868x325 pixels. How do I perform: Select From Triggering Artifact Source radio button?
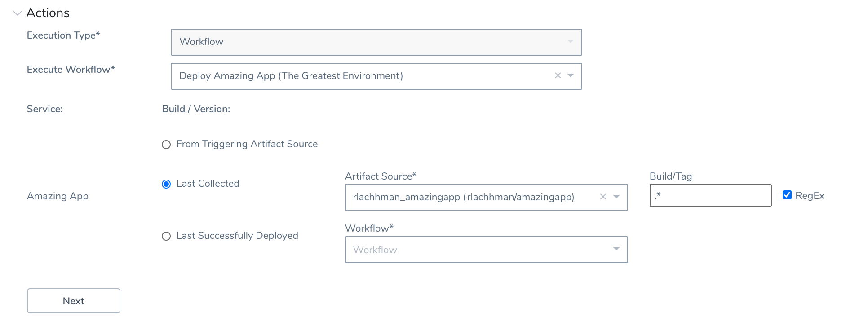point(166,145)
